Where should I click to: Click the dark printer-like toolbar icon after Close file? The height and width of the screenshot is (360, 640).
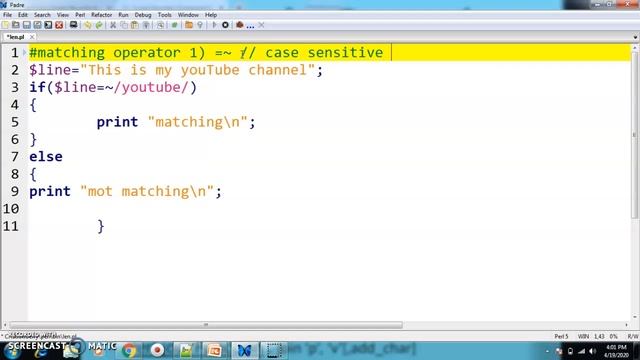point(73,25)
